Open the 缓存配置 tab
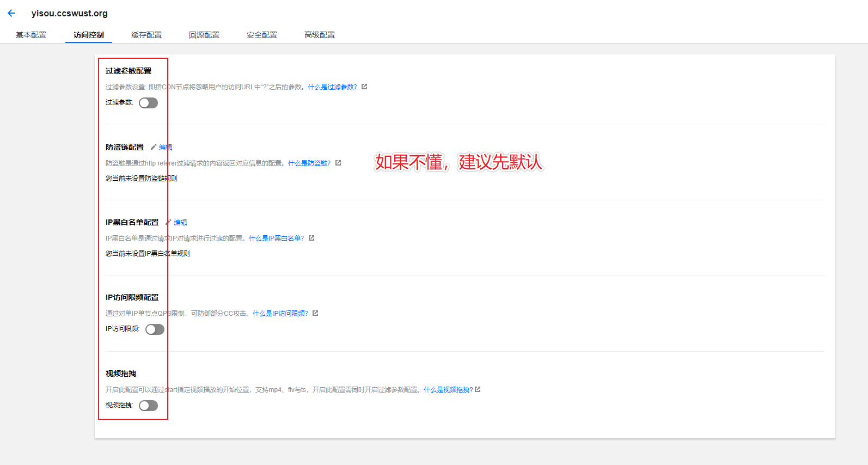The image size is (868, 465). point(146,35)
